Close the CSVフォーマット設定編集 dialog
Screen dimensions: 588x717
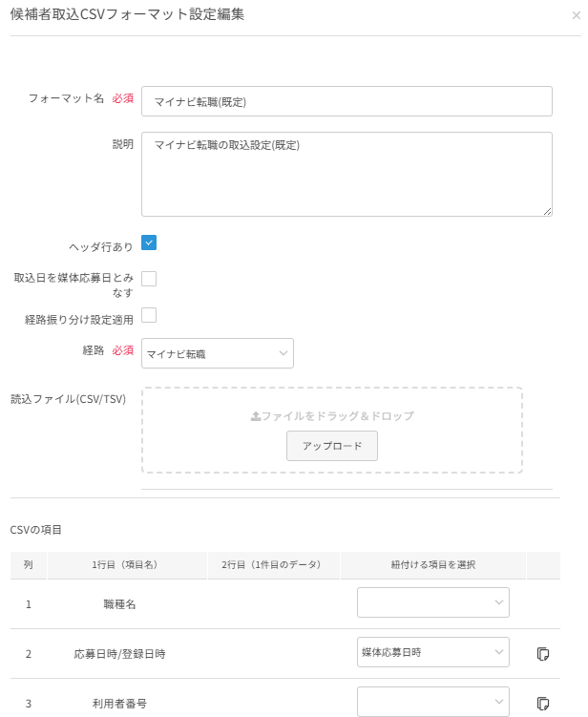tap(576, 15)
